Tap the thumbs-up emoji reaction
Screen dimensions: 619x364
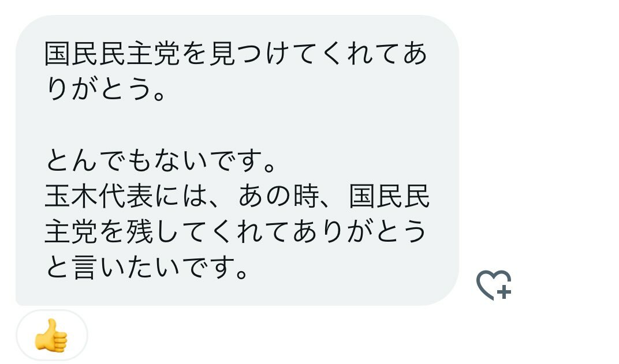click(51, 336)
